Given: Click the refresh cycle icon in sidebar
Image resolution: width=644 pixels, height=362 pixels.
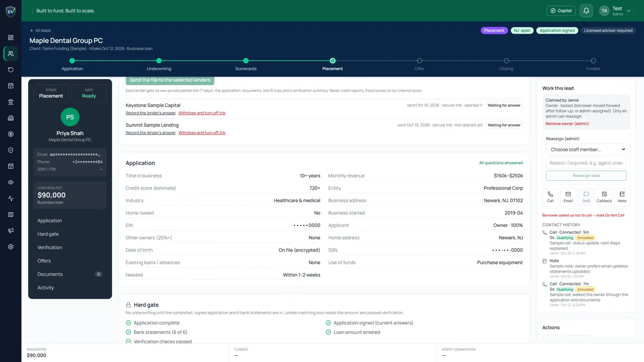Looking at the screenshot, I should pos(11,70).
